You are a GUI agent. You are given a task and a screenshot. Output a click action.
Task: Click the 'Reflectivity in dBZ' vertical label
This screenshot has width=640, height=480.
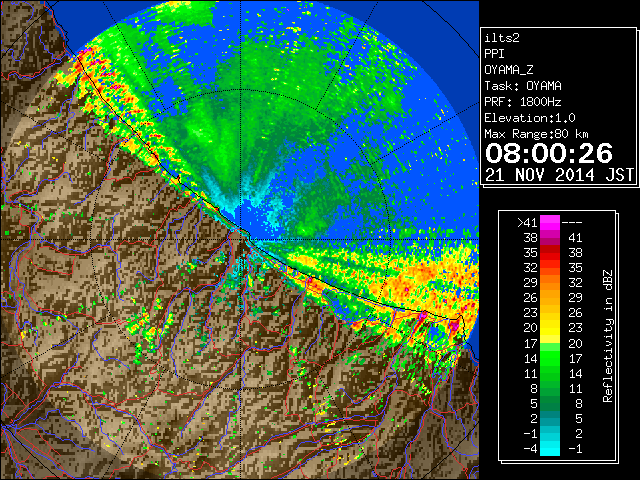(x=608, y=336)
